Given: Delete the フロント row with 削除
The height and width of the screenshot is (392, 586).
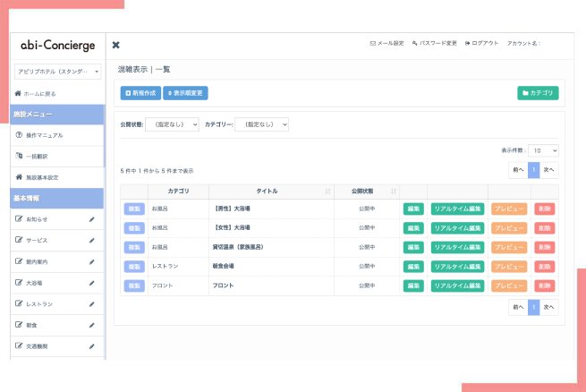Looking at the screenshot, I should point(545,285).
